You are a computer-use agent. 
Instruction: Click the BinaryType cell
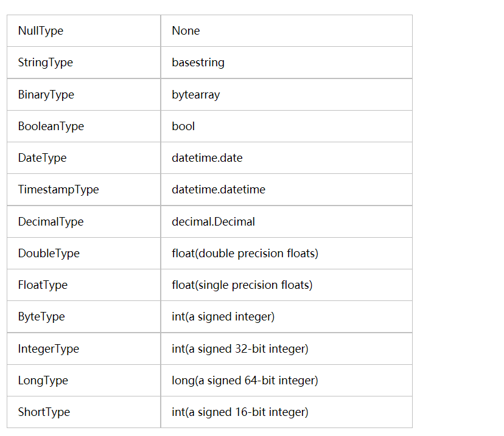click(83, 95)
